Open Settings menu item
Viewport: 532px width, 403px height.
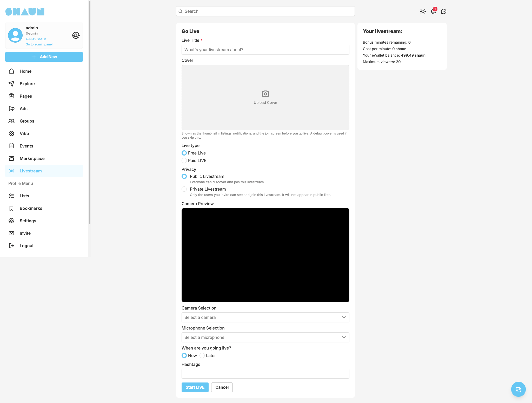[x=44, y=221]
